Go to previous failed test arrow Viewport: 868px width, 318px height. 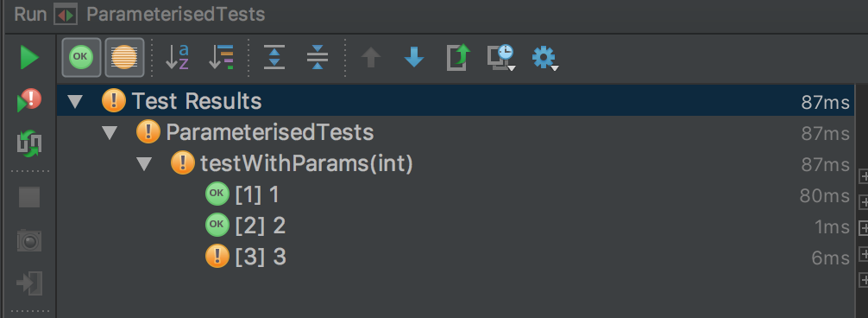click(371, 57)
